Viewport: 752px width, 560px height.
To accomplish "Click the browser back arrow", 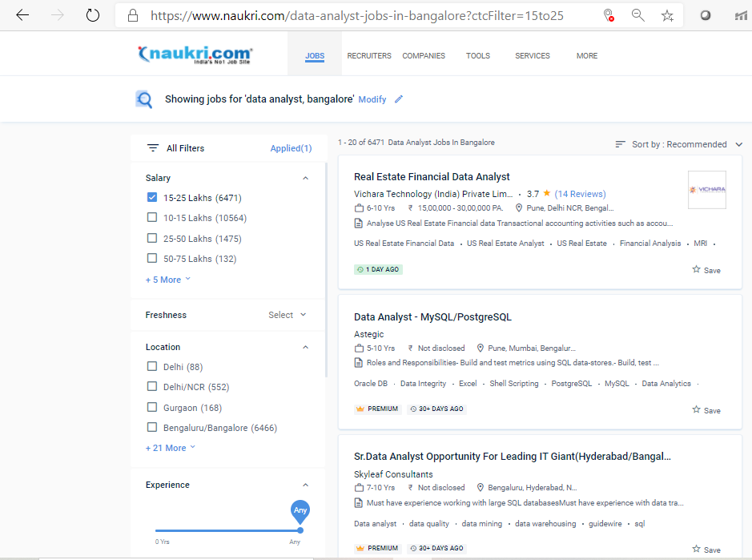I will tap(22, 15).
